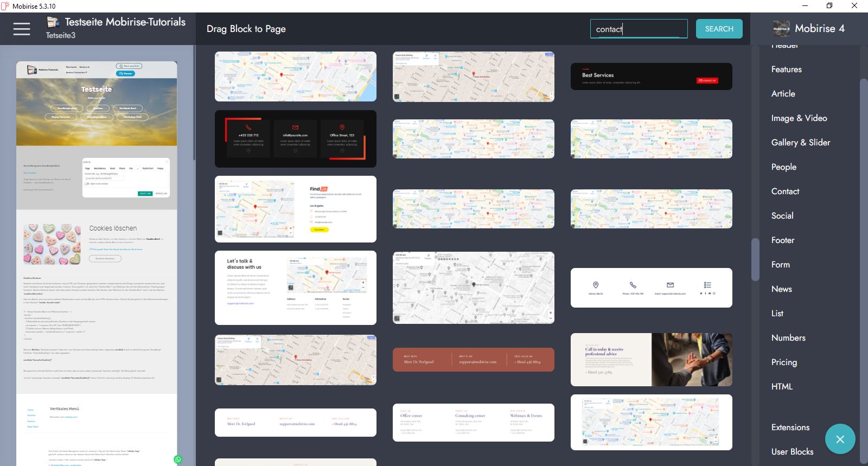Go to the Form block category
868x466 pixels.
tap(780, 264)
